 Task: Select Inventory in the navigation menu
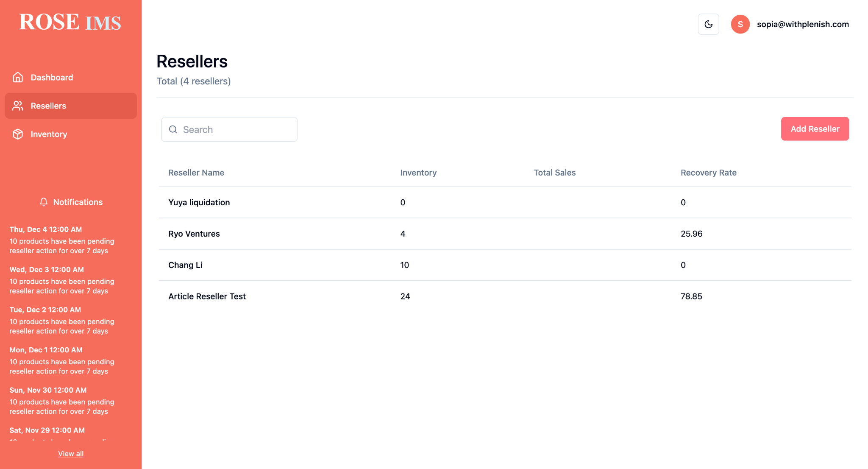(x=49, y=134)
